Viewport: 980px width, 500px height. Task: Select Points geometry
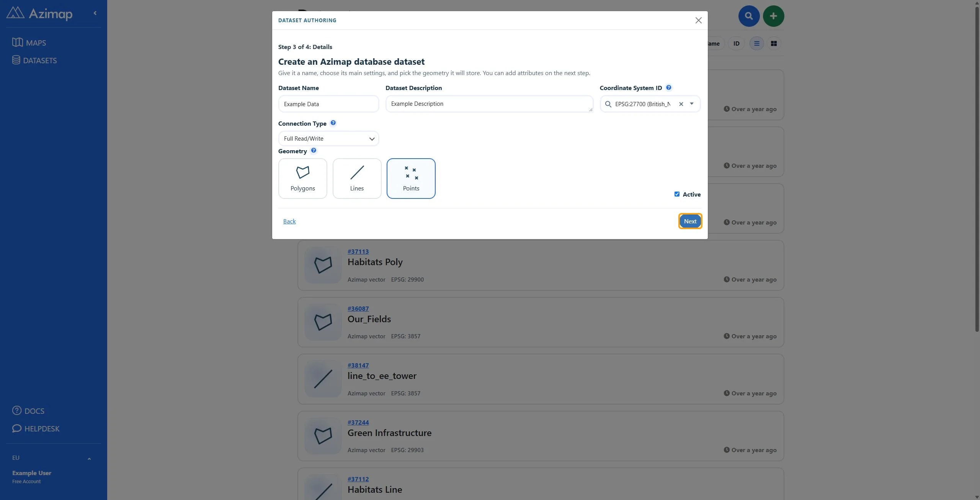[411, 179]
